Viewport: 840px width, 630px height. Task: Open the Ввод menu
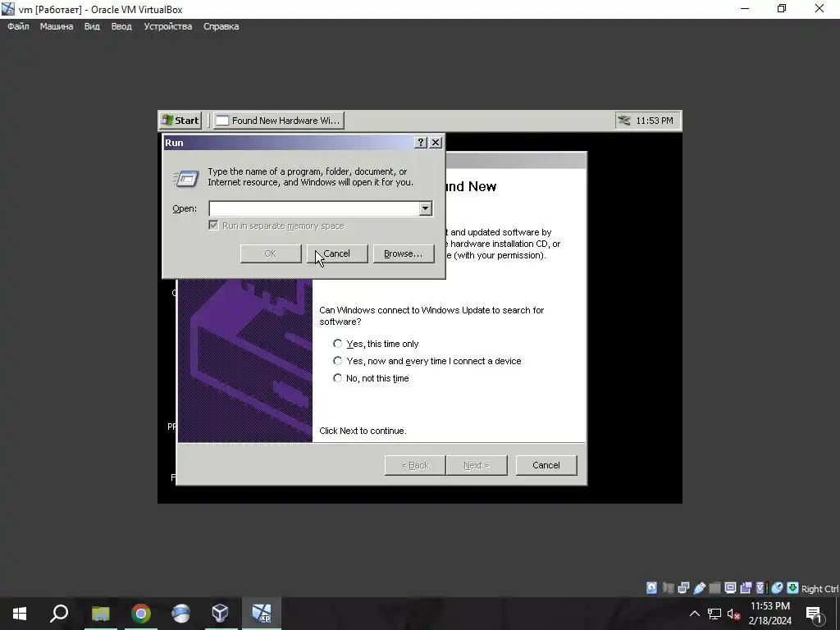coord(121,26)
